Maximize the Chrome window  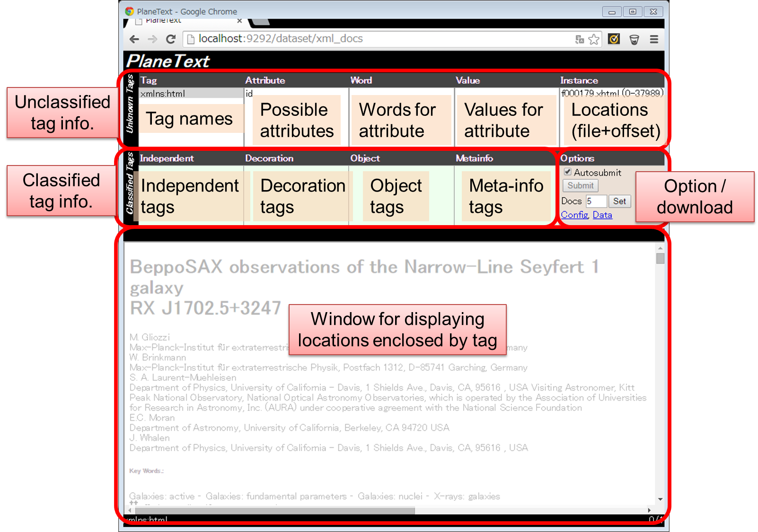[633, 12]
